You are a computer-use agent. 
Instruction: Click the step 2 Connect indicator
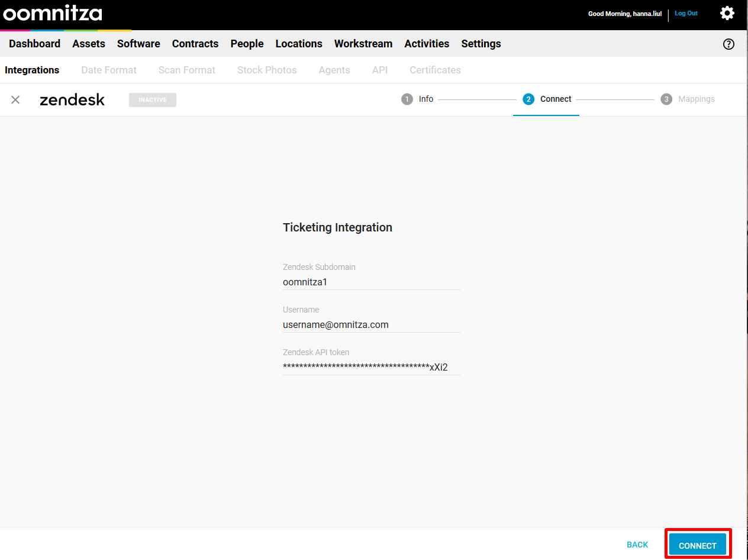coord(547,99)
